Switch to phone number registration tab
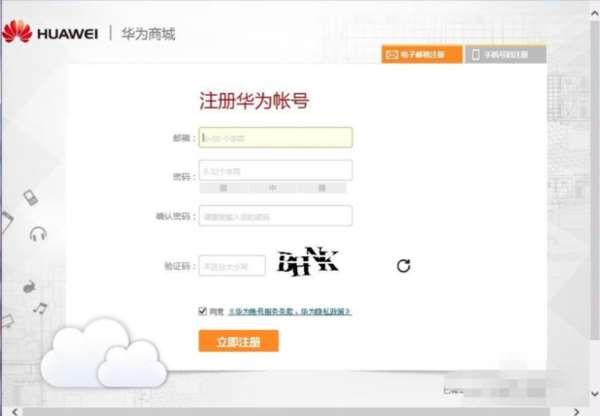 click(x=505, y=54)
